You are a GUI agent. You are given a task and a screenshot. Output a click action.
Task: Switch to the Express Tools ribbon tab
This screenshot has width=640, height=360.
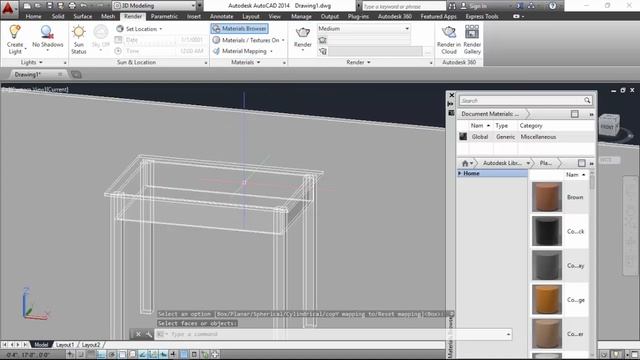click(x=482, y=16)
